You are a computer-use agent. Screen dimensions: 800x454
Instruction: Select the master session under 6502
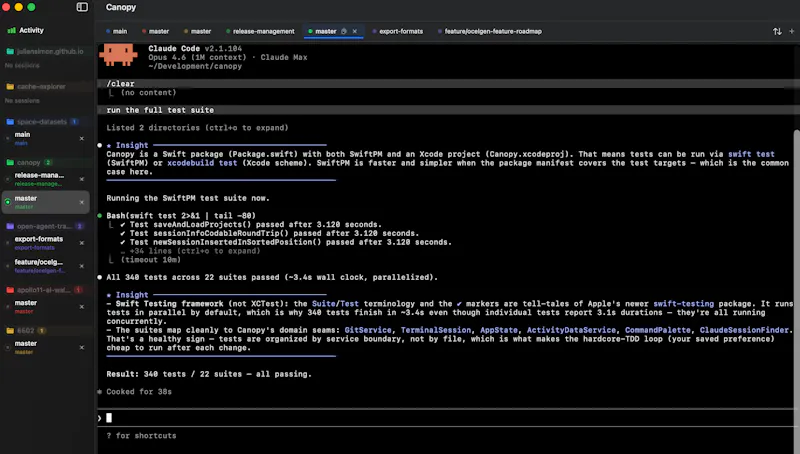point(43,348)
